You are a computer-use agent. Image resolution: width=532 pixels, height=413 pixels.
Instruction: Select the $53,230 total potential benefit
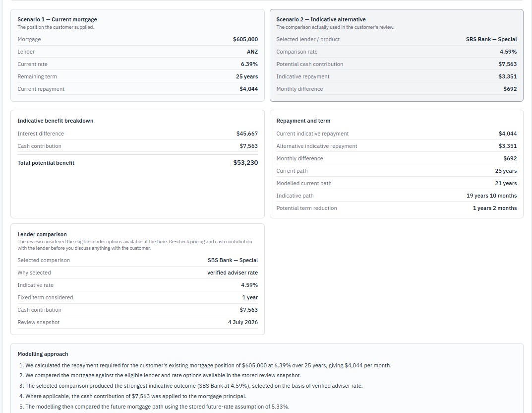click(245, 163)
